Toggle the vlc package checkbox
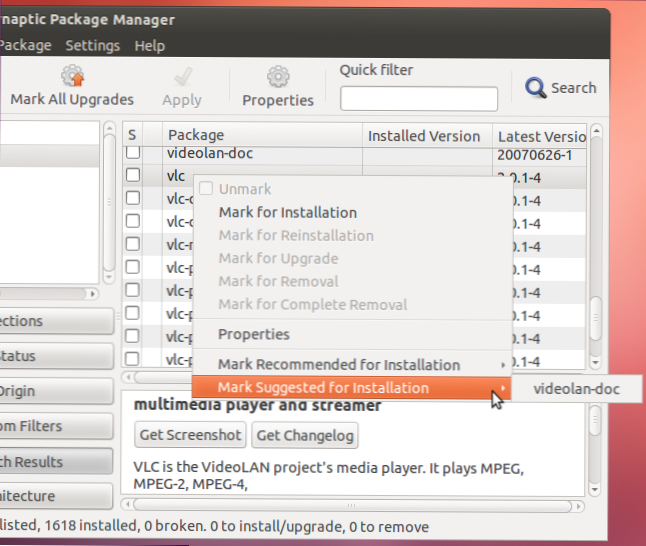 133,176
